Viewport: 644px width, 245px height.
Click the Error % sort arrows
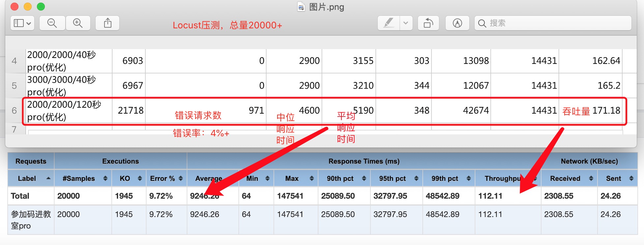pos(181,178)
